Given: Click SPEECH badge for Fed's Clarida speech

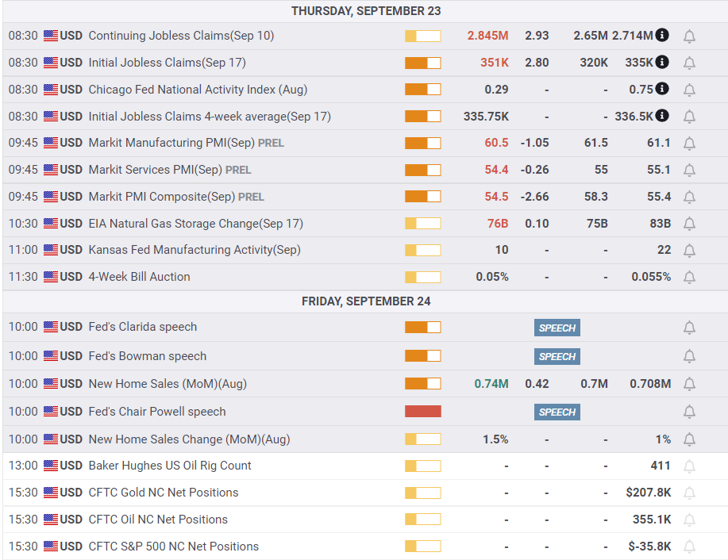Looking at the screenshot, I should click(557, 328).
